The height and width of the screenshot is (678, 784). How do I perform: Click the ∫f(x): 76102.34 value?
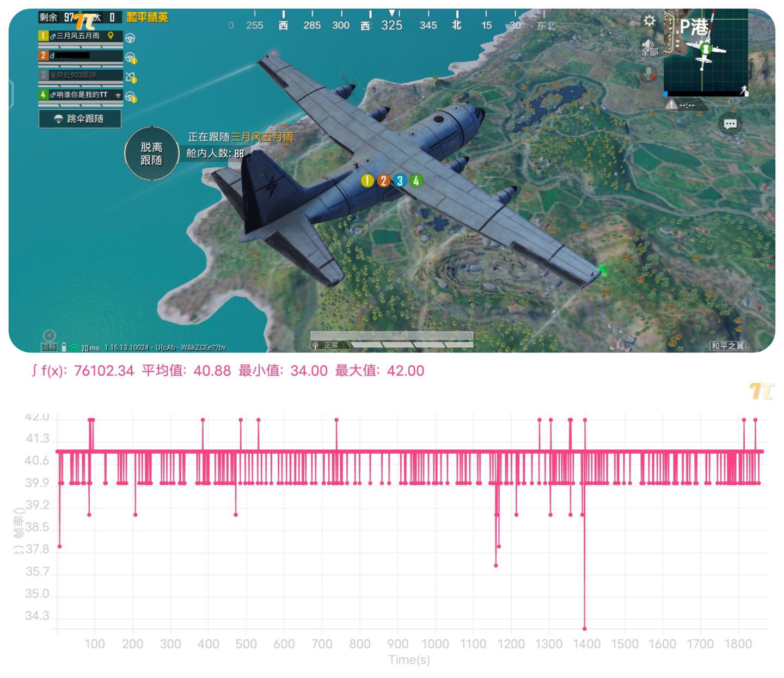tap(82, 371)
